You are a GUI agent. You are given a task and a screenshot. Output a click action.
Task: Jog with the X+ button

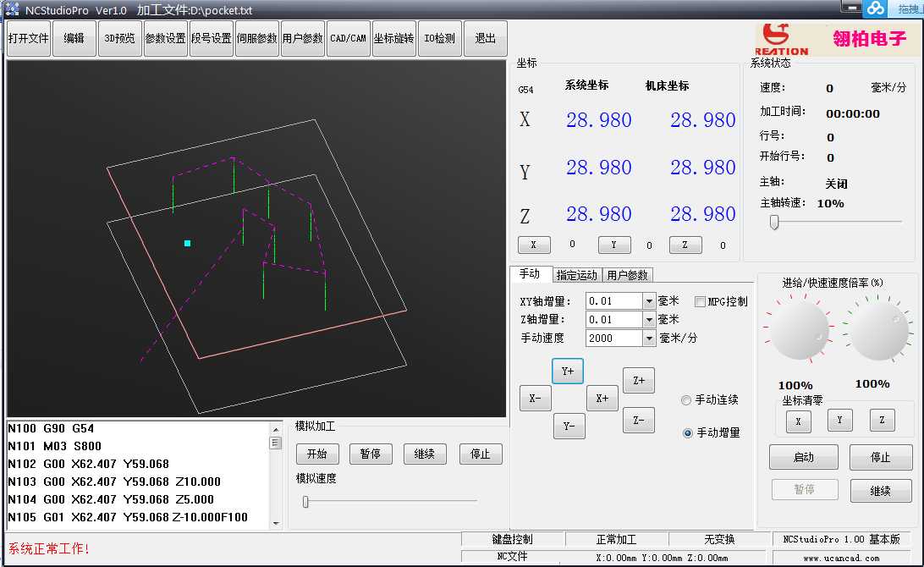[x=602, y=399]
